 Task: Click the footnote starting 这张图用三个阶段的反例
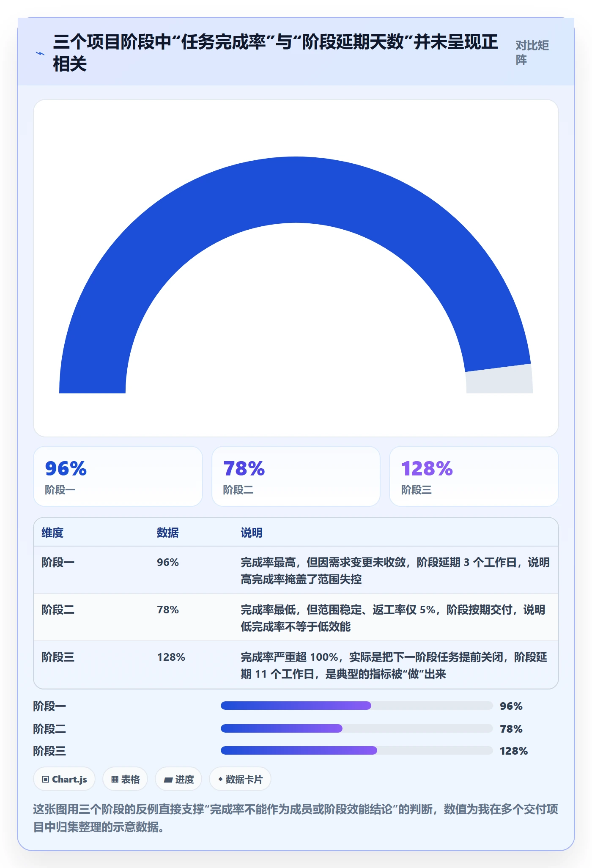tap(296, 818)
